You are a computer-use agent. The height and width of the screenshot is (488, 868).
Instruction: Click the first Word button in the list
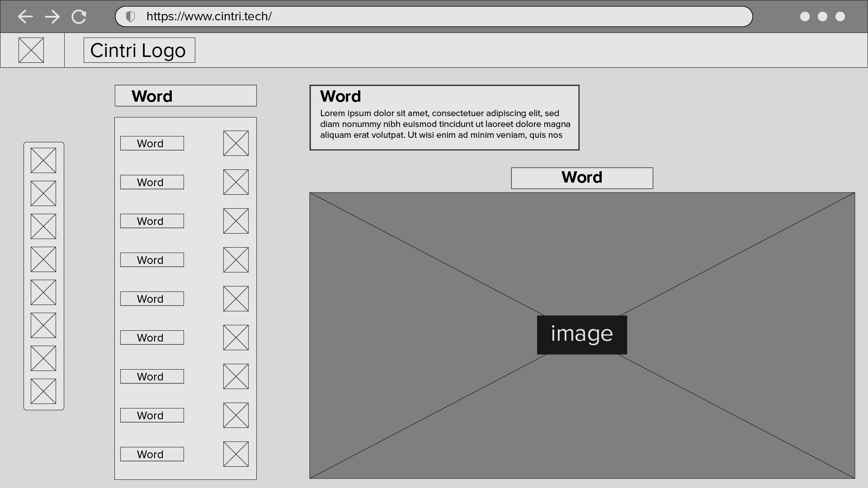[152, 143]
